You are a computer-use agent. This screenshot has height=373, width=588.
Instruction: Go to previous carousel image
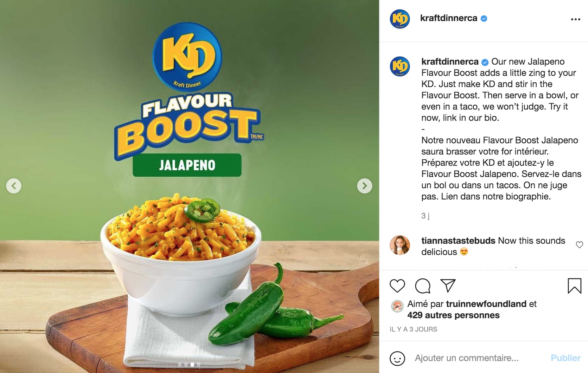tap(14, 186)
